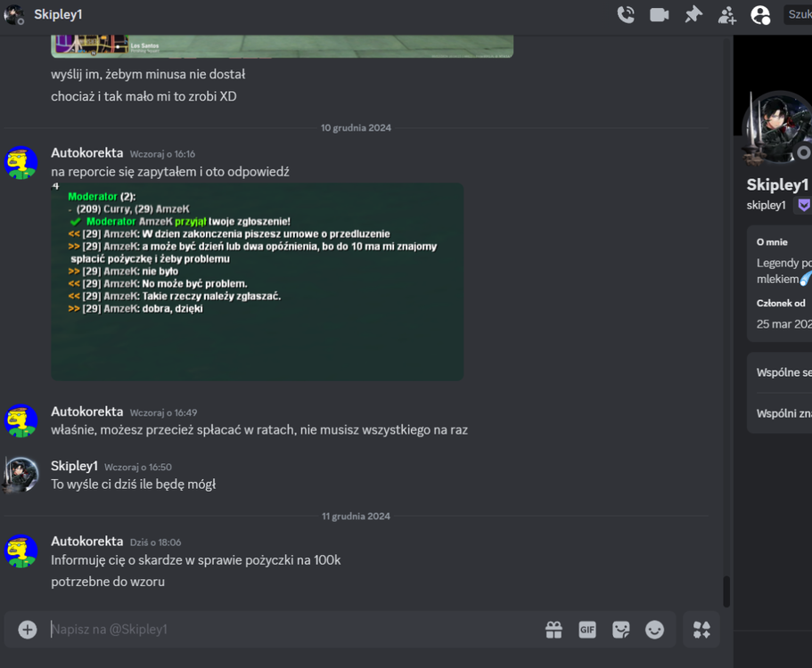Image resolution: width=812 pixels, height=668 pixels.
Task: Open the GIF picker
Action: pyautogui.click(x=587, y=630)
